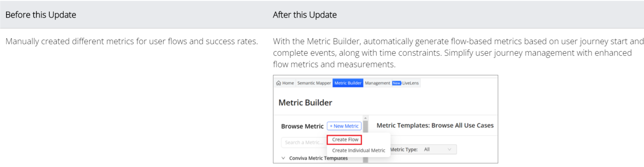Choose Create Individual Metric option

pyautogui.click(x=359, y=151)
